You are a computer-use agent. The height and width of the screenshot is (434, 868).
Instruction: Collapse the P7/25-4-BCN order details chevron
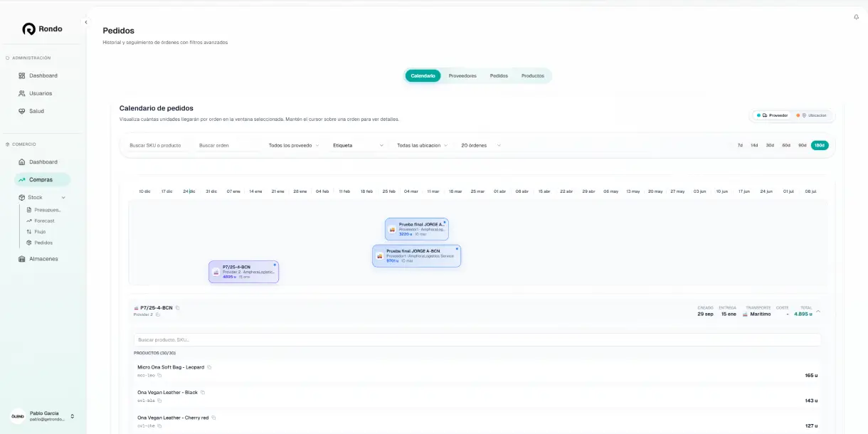click(x=818, y=311)
